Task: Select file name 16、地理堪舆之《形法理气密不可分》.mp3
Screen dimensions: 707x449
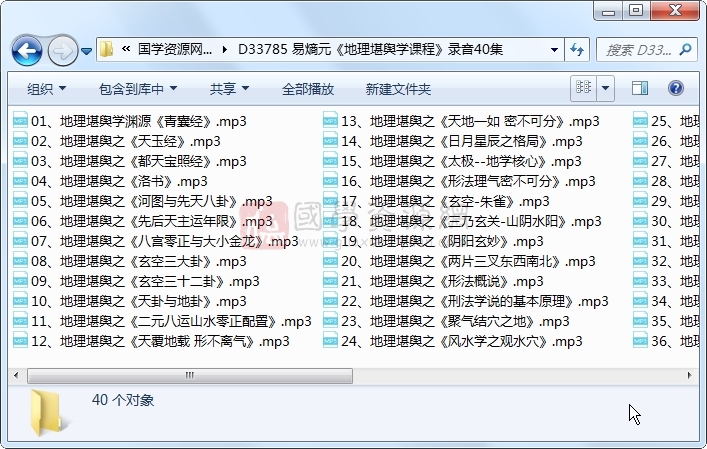Action: click(468, 181)
